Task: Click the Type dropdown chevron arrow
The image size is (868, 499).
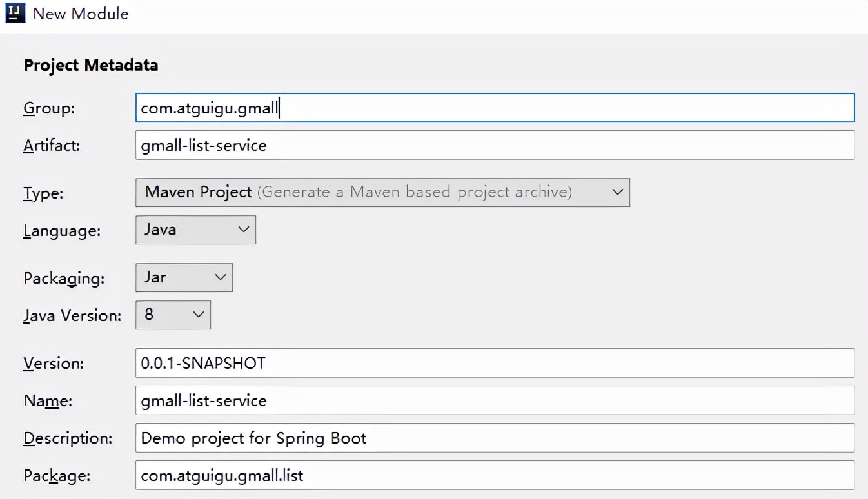Action: coord(617,192)
